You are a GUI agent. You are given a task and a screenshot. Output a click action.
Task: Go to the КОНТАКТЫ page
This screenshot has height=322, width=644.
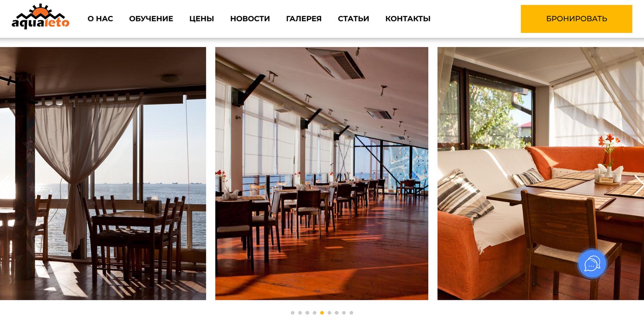(x=408, y=19)
